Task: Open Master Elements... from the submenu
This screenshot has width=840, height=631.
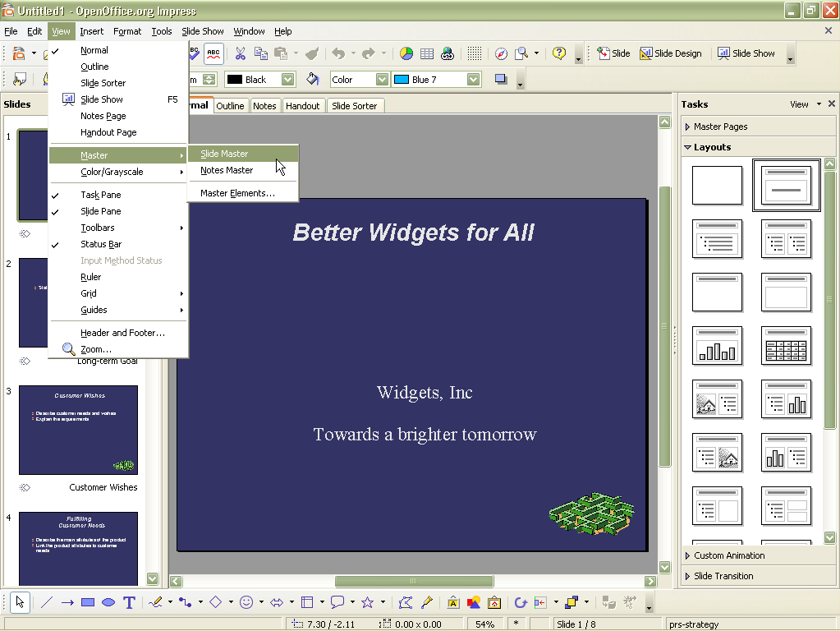Action: [243, 193]
